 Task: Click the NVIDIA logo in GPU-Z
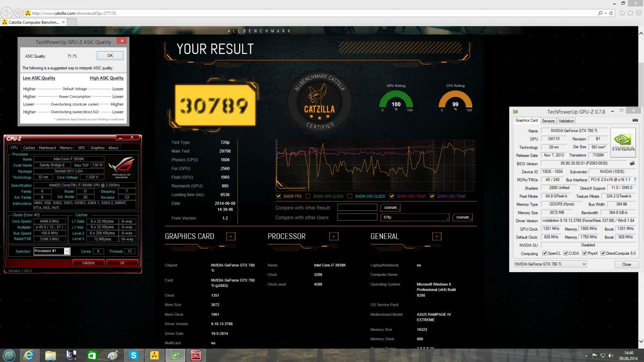coord(623,143)
